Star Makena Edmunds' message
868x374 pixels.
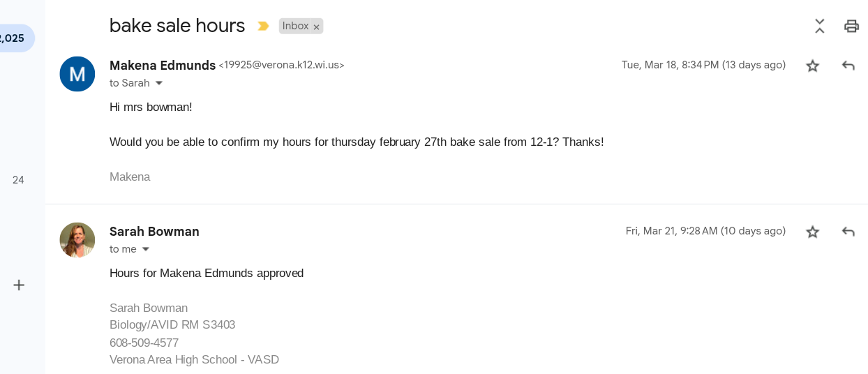[813, 66]
